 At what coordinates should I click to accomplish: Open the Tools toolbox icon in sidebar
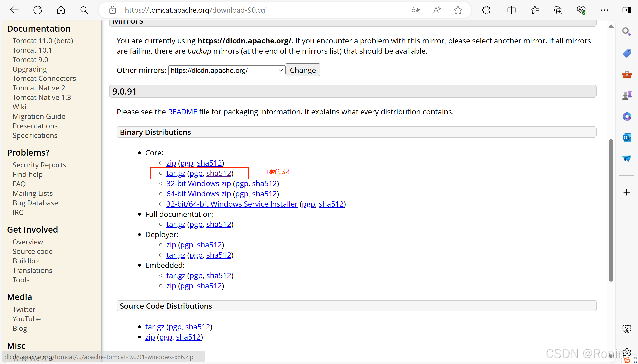click(627, 74)
